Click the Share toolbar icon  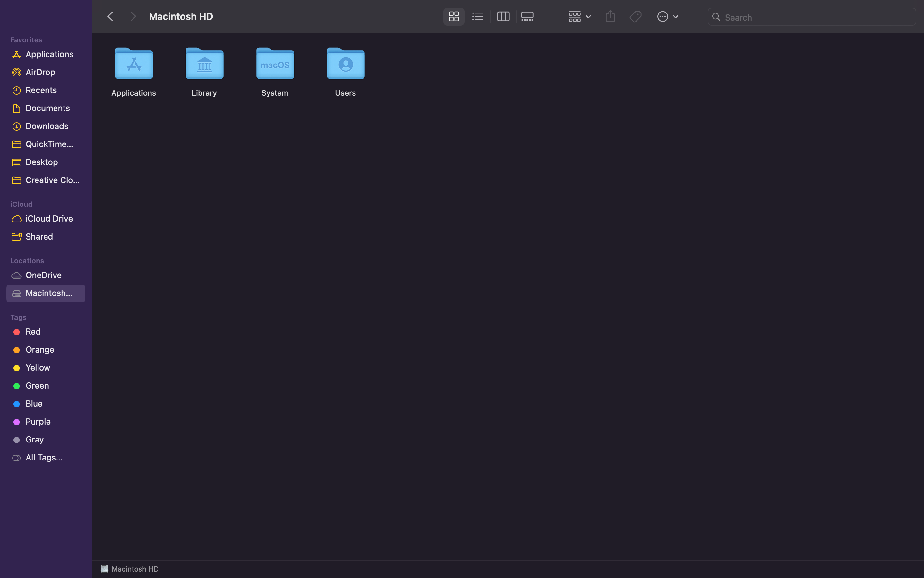[x=610, y=16]
